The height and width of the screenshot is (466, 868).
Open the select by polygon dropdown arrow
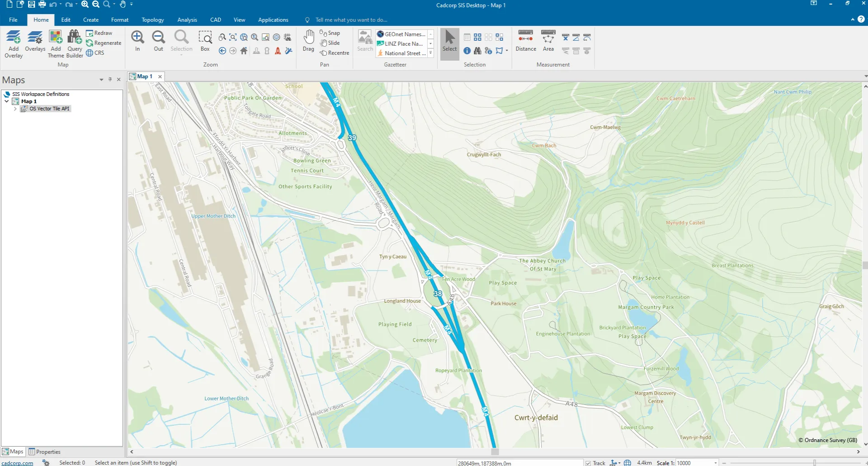[x=507, y=51]
